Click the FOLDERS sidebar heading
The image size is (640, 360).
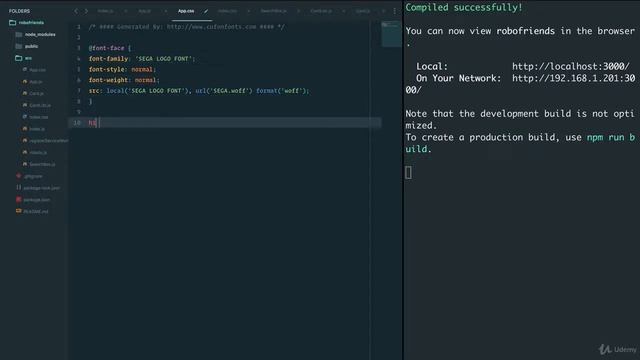click(19, 11)
